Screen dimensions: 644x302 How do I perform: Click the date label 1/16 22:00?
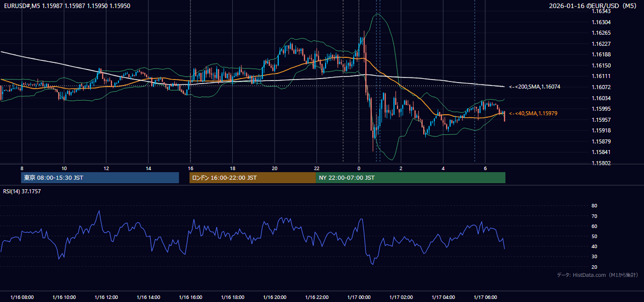click(316, 297)
